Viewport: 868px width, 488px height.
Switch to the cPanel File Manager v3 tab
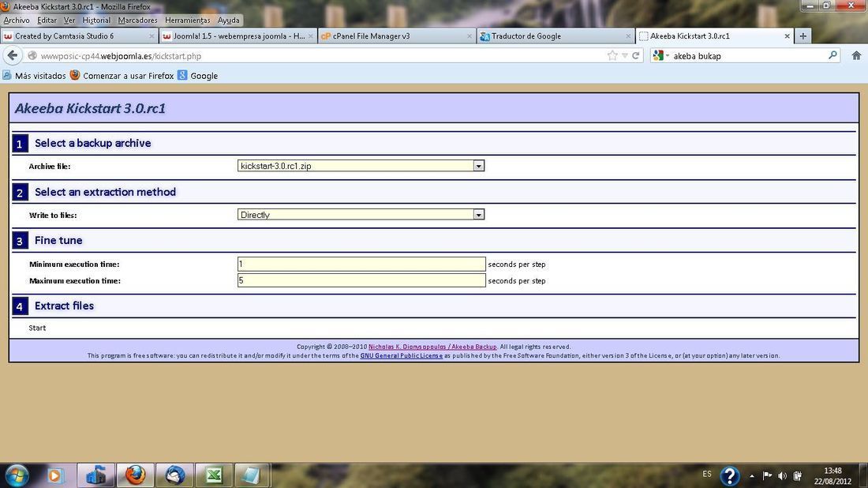(397, 36)
